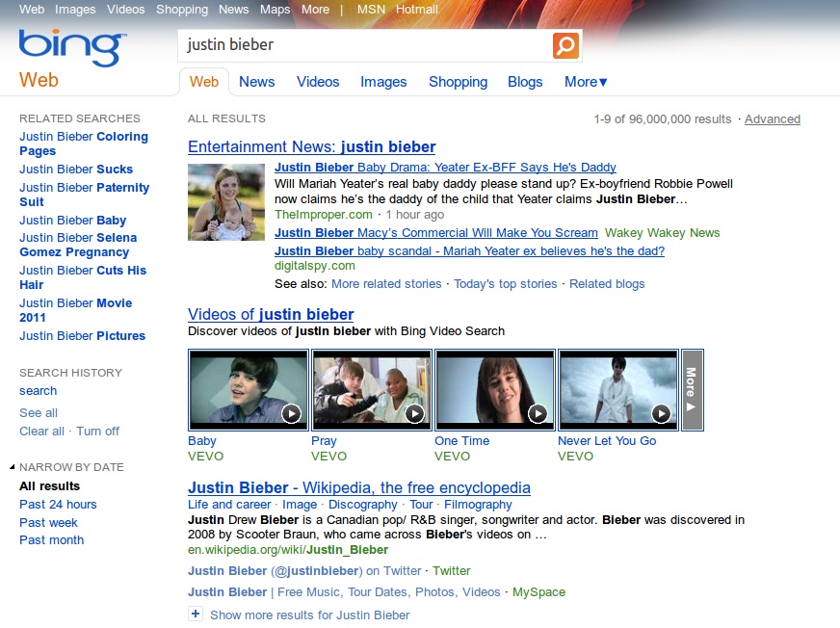Open More in the top navigation bar
The width and height of the screenshot is (840, 628).
tap(315, 10)
